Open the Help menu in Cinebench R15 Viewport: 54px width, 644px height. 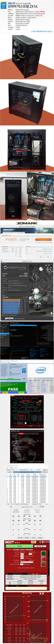[5, 263]
